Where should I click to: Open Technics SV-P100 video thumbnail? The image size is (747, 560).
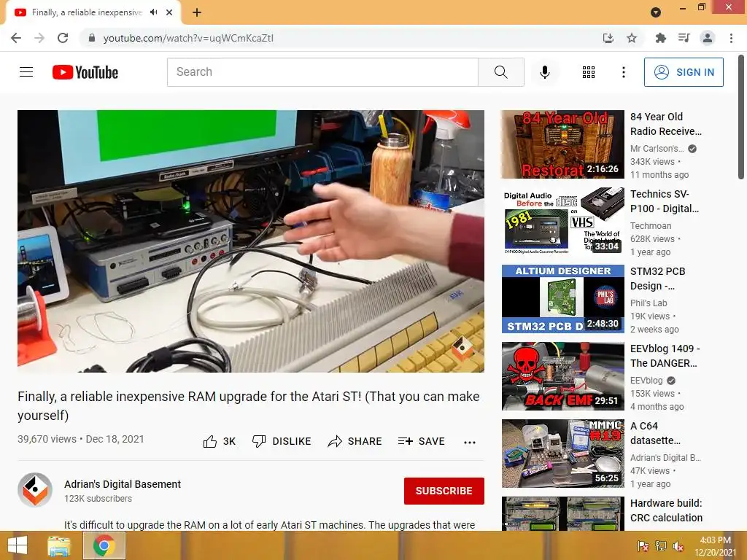pyautogui.click(x=562, y=222)
